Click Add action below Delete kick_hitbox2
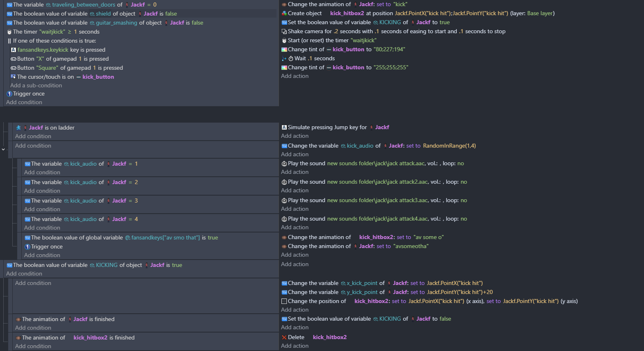644x351 pixels. click(x=295, y=346)
